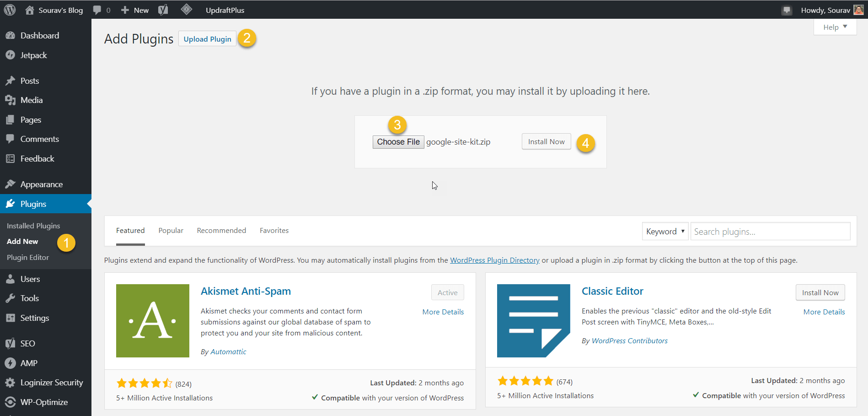Click the Automattic author link
868x416 pixels.
[228, 352]
